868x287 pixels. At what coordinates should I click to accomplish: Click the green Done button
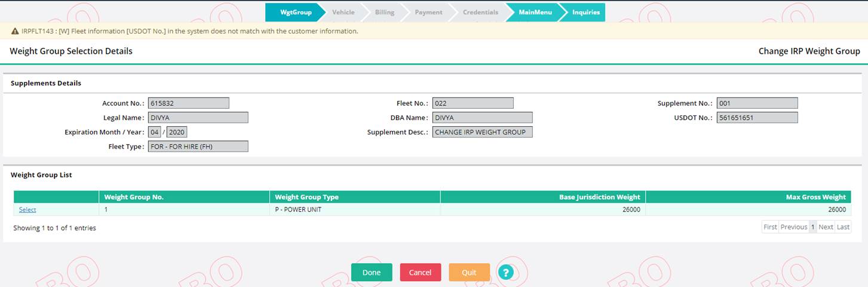pyautogui.click(x=372, y=273)
